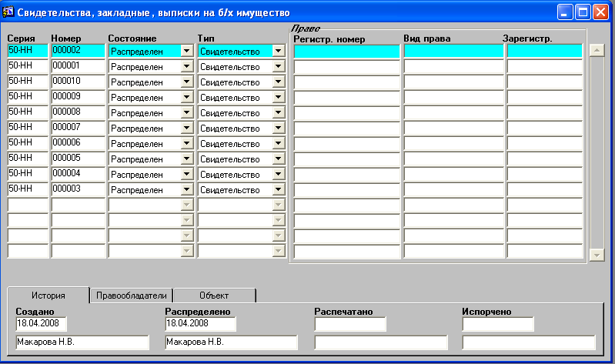Select Номер field 000010

pyautogui.click(x=78, y=82)
